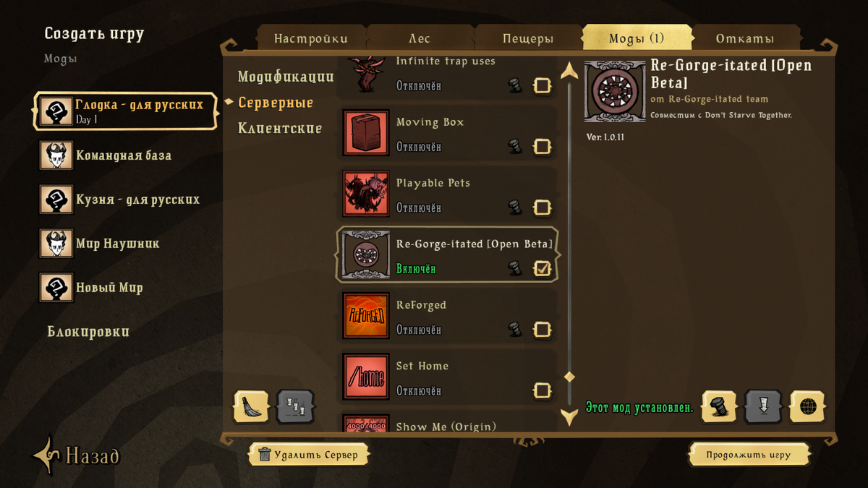The width and height of the screenshot is (868, 488).
Task: Click the mod list scrollbar diamond handle
Action: (569, 377)
